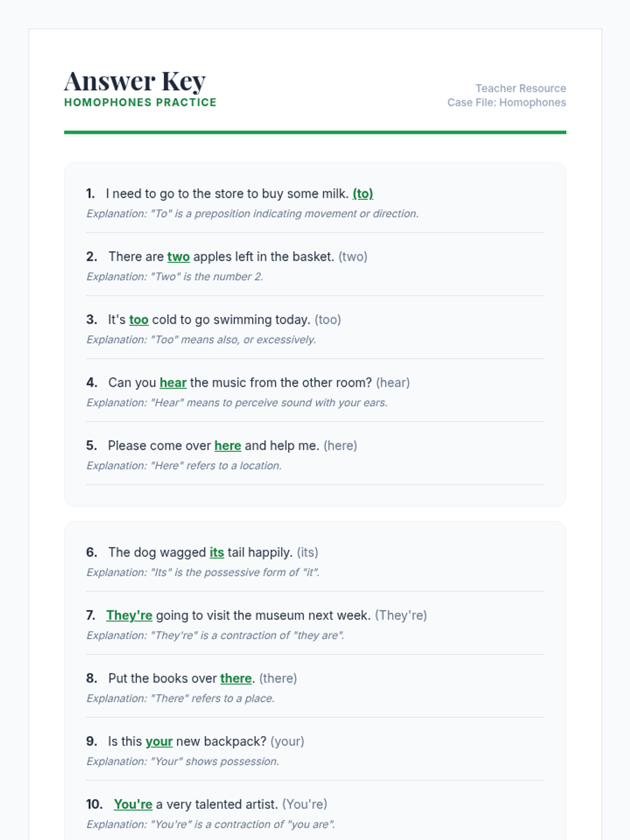Click the explanation under question 1
Screen dimensions: 630x840
pyautogui.click(x=252, y=214)
